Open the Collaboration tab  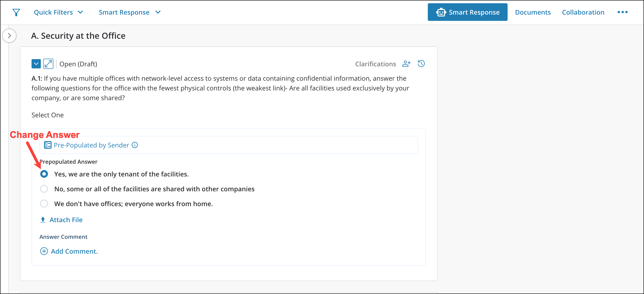click(x=583, y=12)
